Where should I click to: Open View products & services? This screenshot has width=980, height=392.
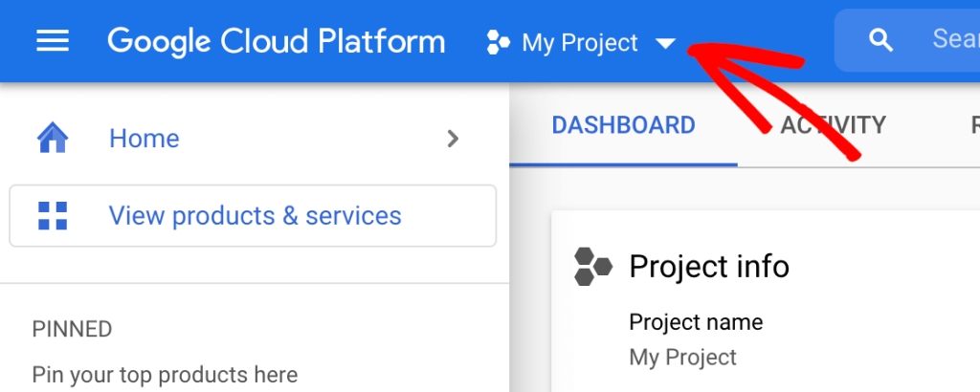255,215
